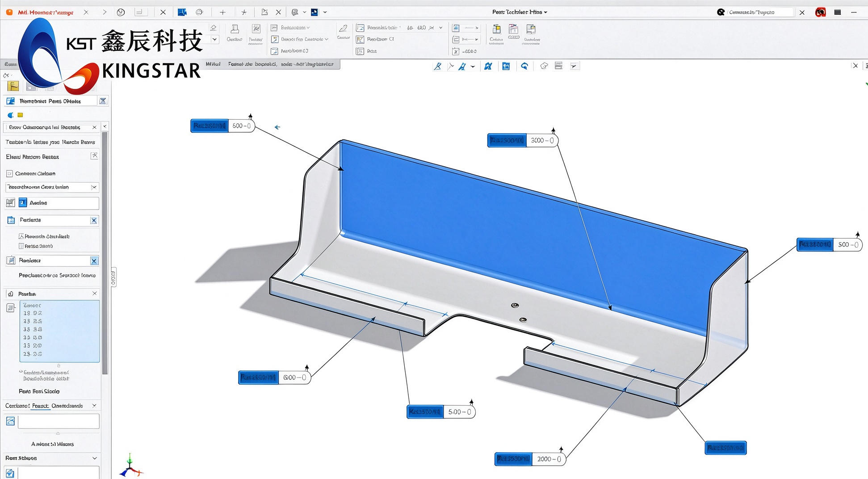Switch to the underlined "Foaack" tab
Viewport: 868px width, 479px height.
pos(40,406)
